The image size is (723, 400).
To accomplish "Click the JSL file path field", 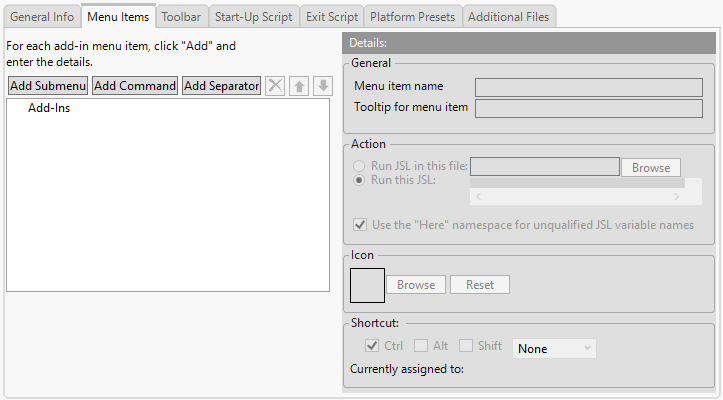I will 545,167.
